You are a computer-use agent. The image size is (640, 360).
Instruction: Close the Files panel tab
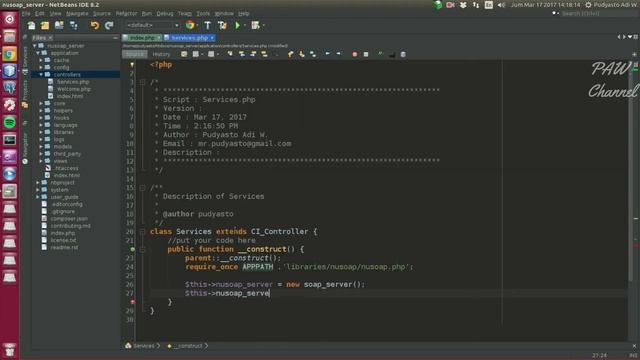[50, 38]
